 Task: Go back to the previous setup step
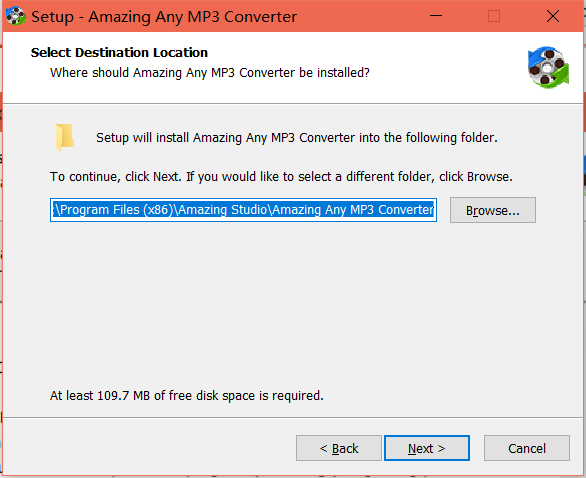pos(339,448)
